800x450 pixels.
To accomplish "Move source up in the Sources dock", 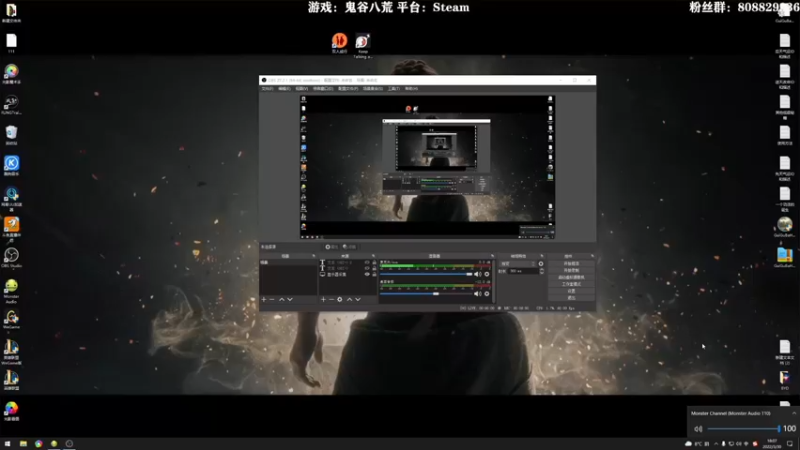I will tap(349, 299).
